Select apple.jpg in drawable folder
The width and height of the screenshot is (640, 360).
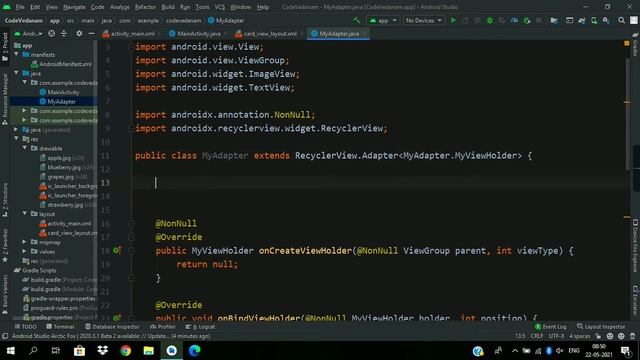62,158
